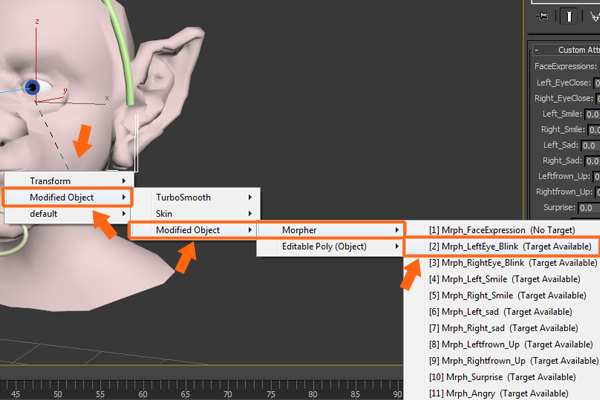
Task: Click the Left_Smile value field
Action: pos(592,114)
